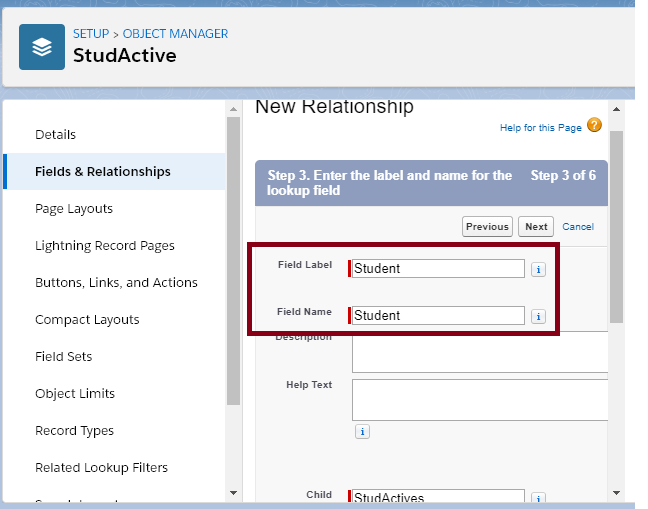Click info icon next to Field Name
The height and width of the screenshot is (509, 648).
point(538,317)
